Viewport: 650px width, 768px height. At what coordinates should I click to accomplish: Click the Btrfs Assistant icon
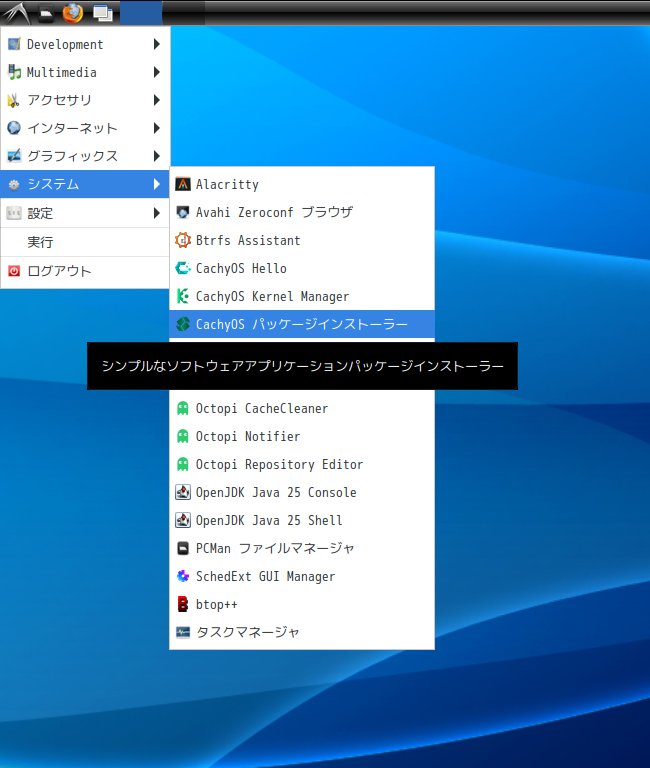(x=183, y=240)
